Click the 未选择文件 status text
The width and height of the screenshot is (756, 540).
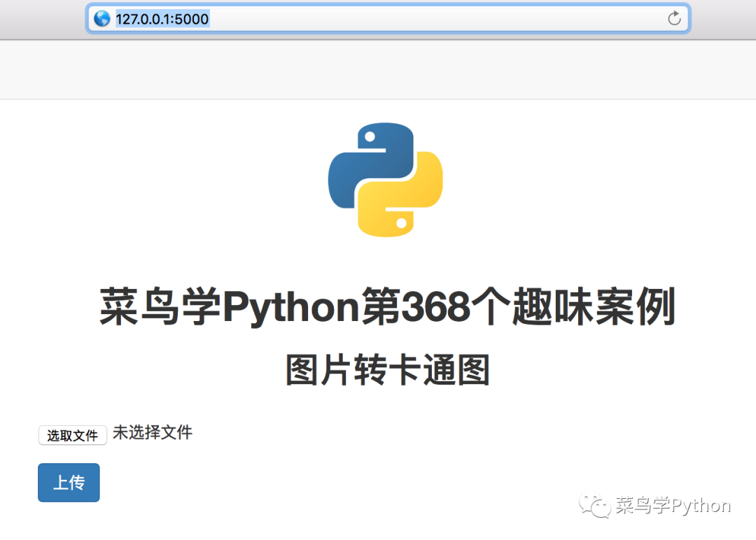pyautogui.click(x=153, y=432)
